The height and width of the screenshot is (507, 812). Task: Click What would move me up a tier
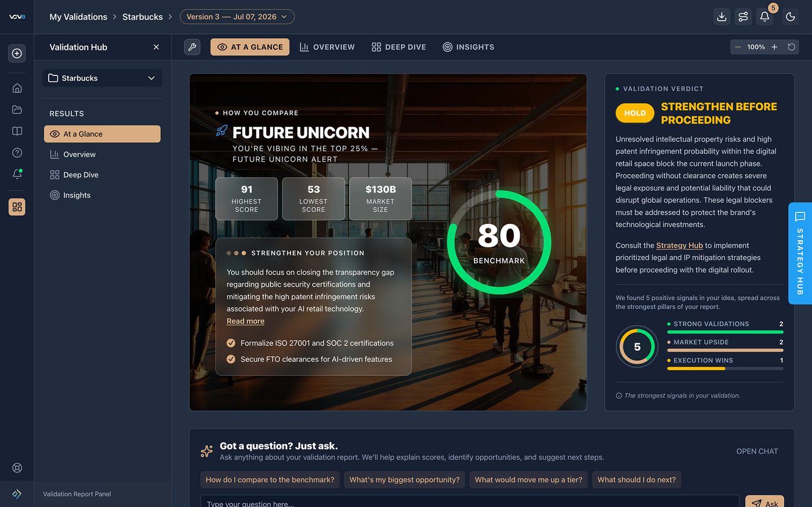coord(528,480)
